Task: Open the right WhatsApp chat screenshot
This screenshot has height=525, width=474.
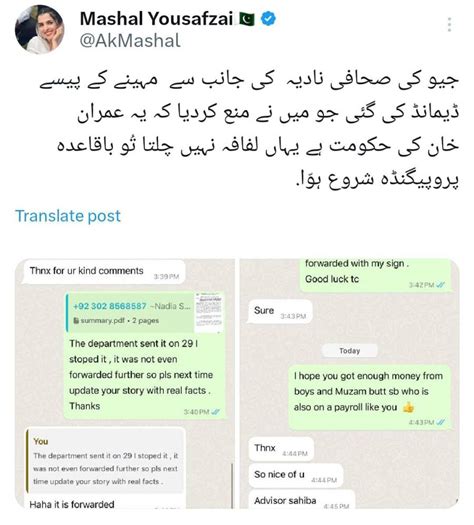Action: point(349,384)
